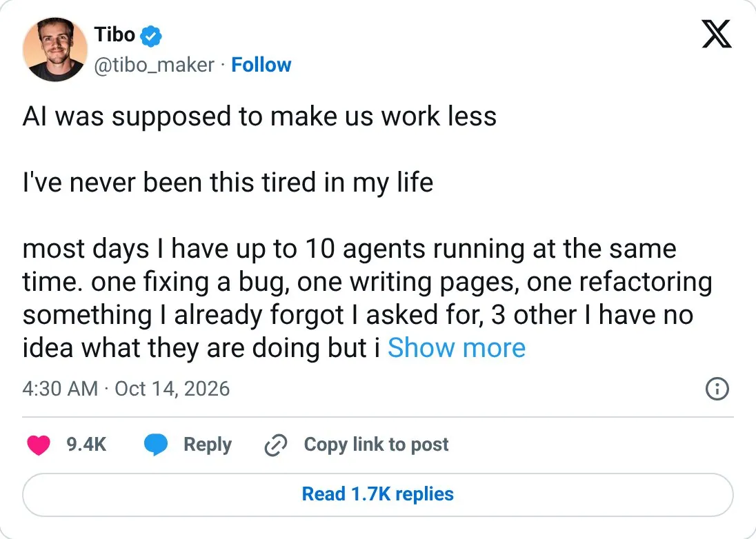Click the chain link icon
The image size is (756, 539).
pos(276,445)
